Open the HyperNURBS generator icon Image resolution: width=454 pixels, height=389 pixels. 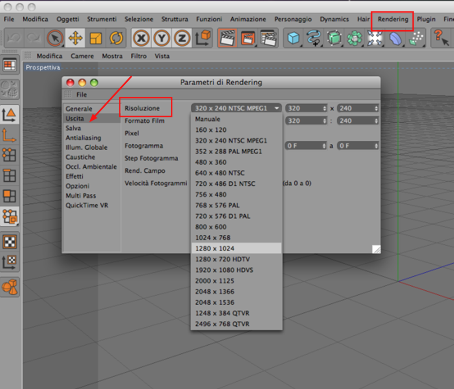click(x=334, y=38)
